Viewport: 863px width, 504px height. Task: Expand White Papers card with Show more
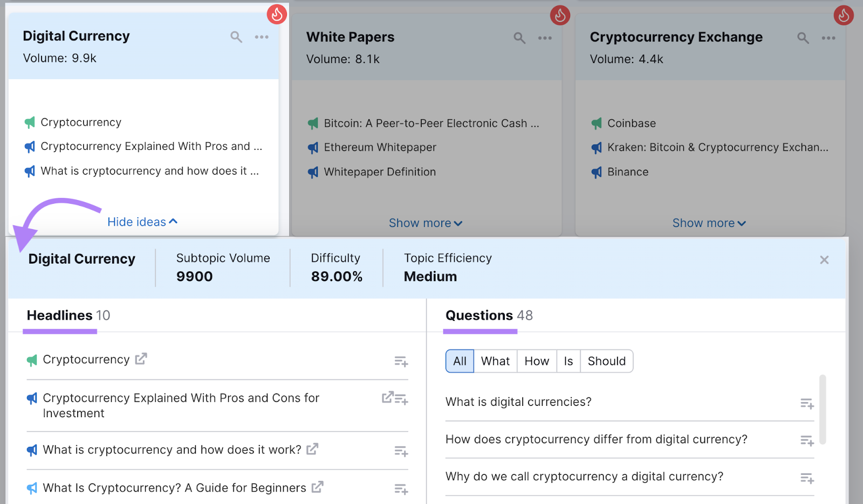(x=426, y=223)
